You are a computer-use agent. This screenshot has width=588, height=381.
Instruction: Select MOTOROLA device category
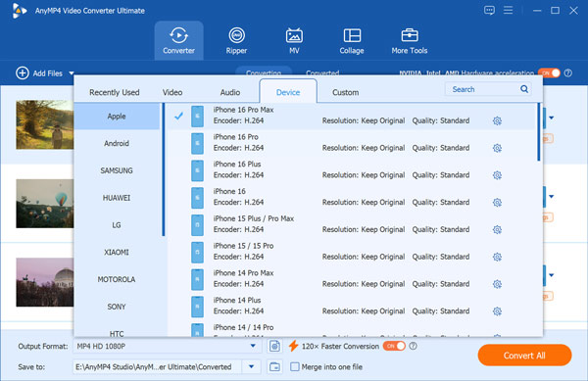click(x=117, y=279)
